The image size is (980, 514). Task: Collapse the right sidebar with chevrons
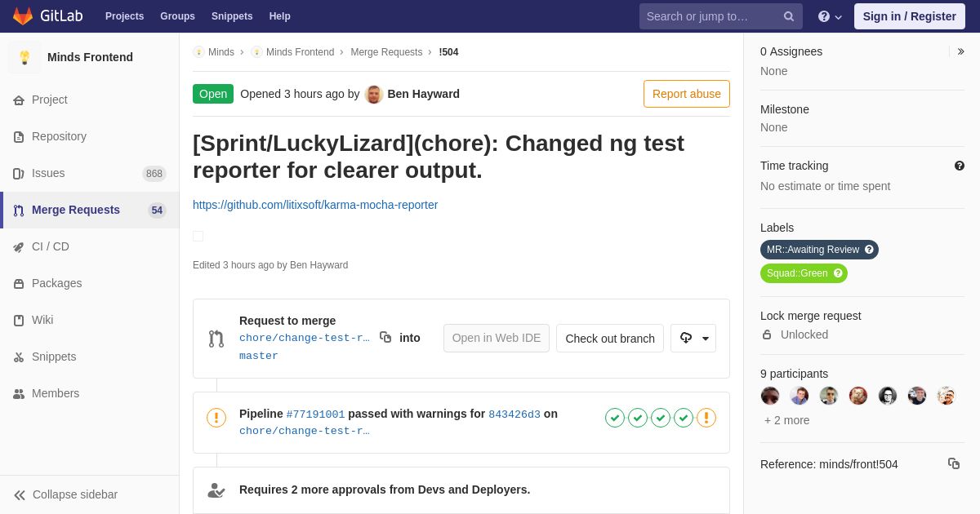[960, 51]
